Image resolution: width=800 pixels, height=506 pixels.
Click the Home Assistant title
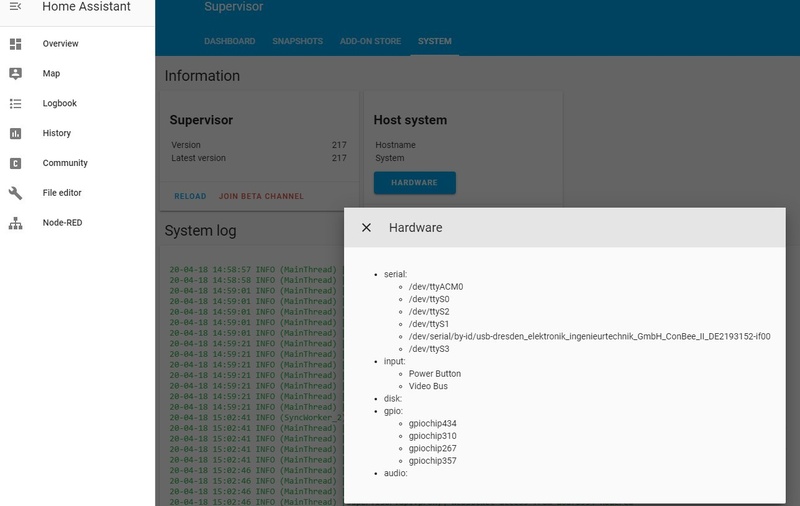[86, 7]
